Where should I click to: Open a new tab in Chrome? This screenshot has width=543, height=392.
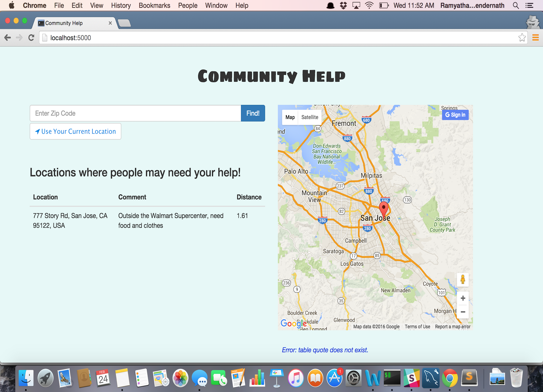click(x=124, y=23)
